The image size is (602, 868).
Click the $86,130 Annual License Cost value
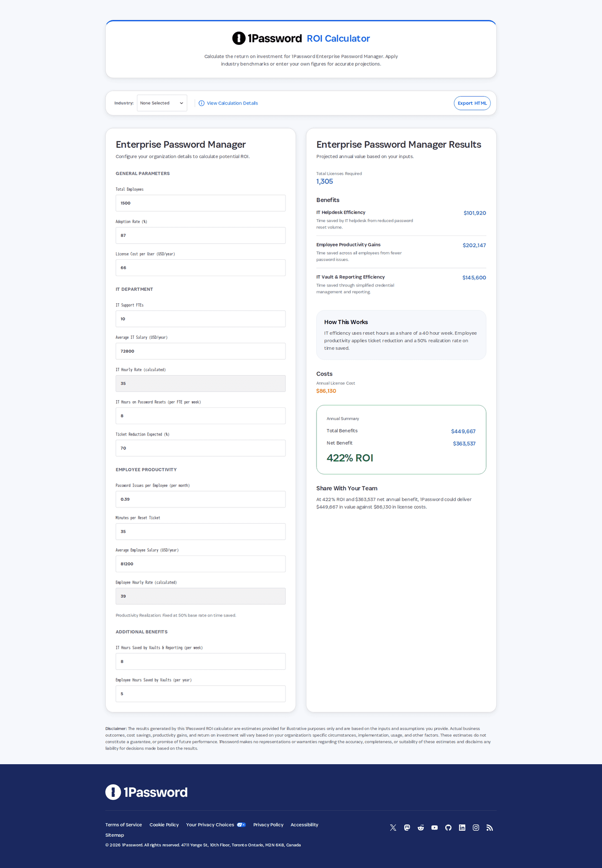coord(326,391)
